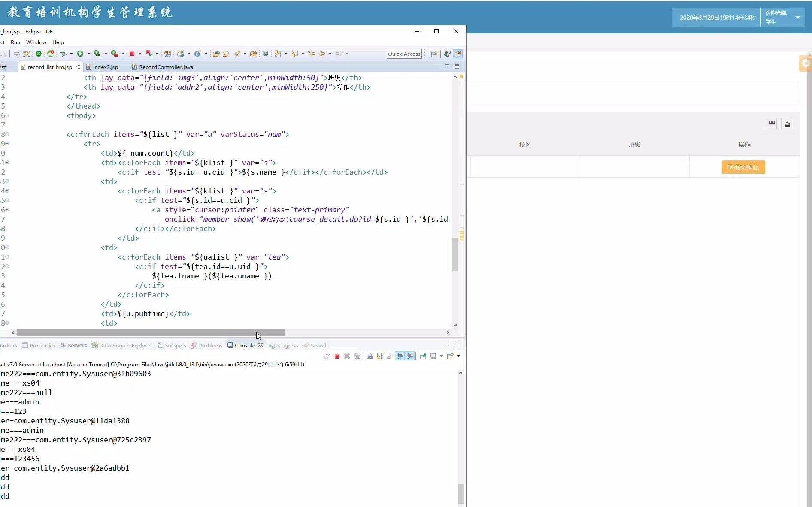Image resolution: width=812 pixels, height=507 pixels.
Task: Disable Show Console When Standard Output Changes
Action: (x=399, y=356)
